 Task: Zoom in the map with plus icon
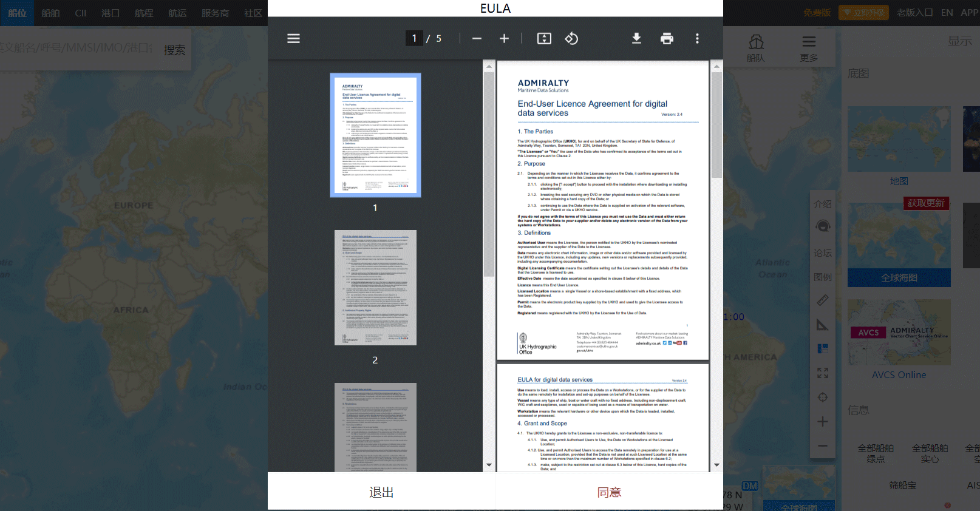tap(823, 421)
